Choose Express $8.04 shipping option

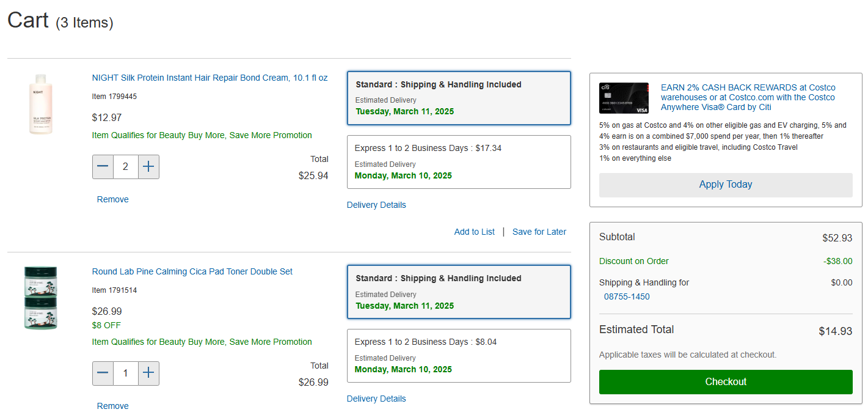click(x=458, y=356)
